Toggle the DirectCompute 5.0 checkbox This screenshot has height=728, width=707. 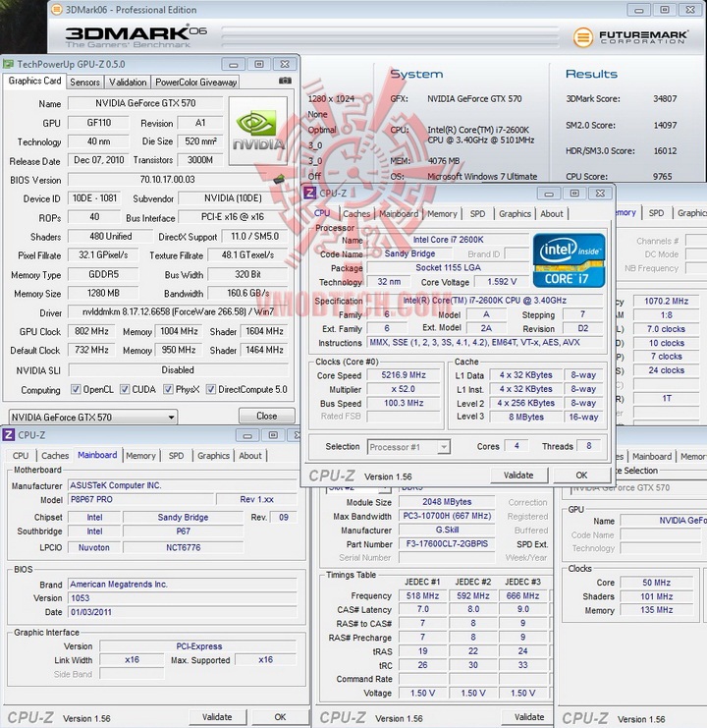[210, 389]
